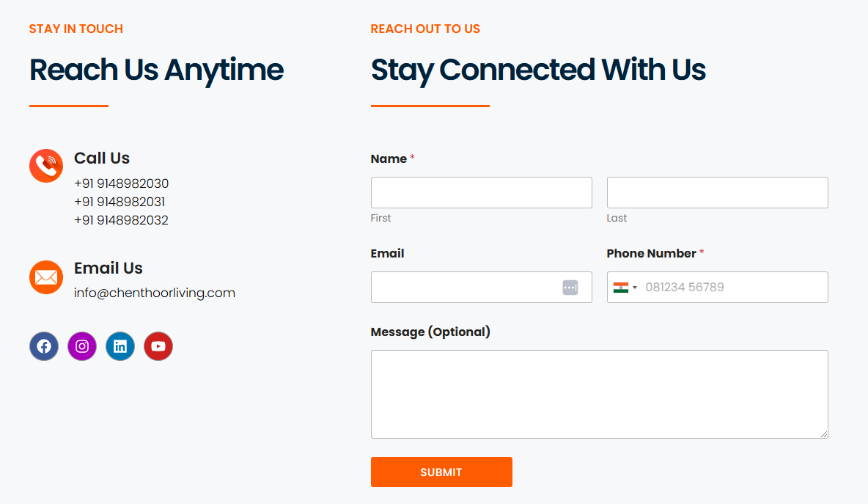Click the First name input field
Screen dimensions: 868x504
(482, 193)
